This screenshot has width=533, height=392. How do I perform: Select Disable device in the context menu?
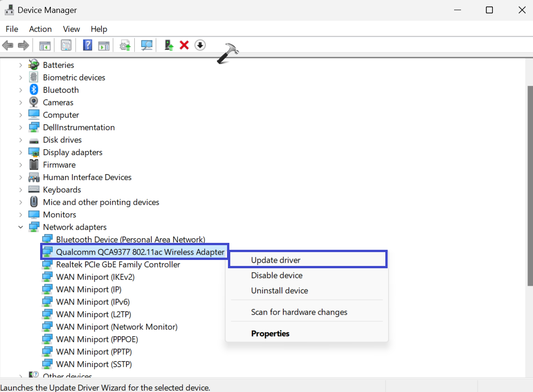point(276,275)
